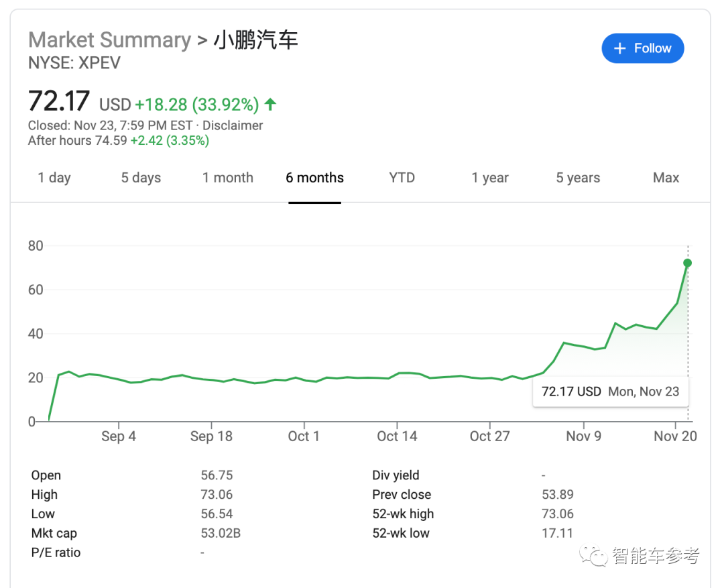
Task: Click the High value 73.06
Action: (217, 495)
